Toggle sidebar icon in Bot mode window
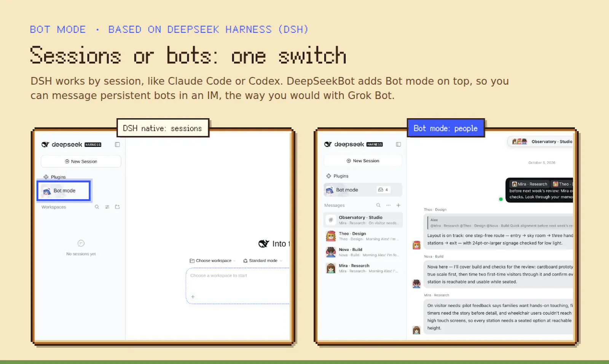This screenshot has width=609, height=364. (x=398, y=144)
